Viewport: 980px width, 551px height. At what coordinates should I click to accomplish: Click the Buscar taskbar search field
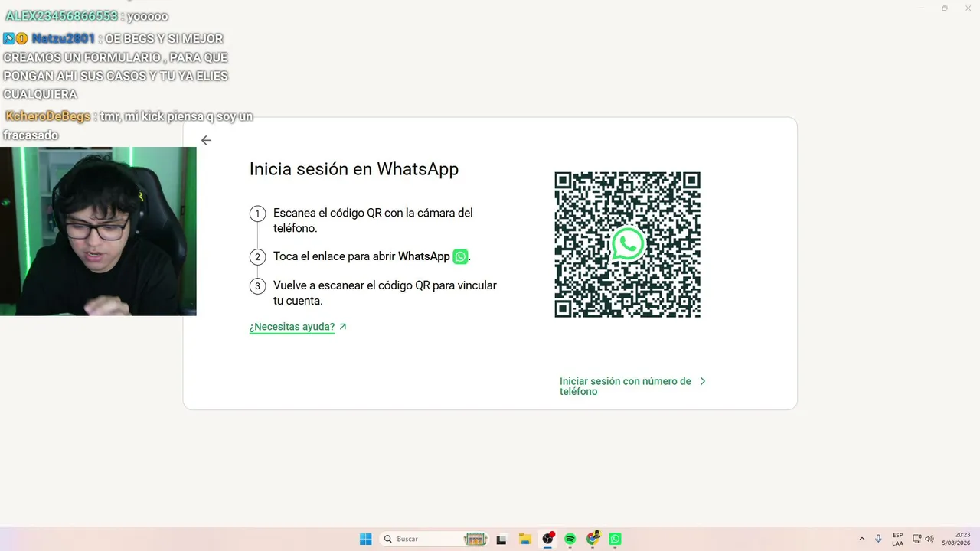(436, 539)
